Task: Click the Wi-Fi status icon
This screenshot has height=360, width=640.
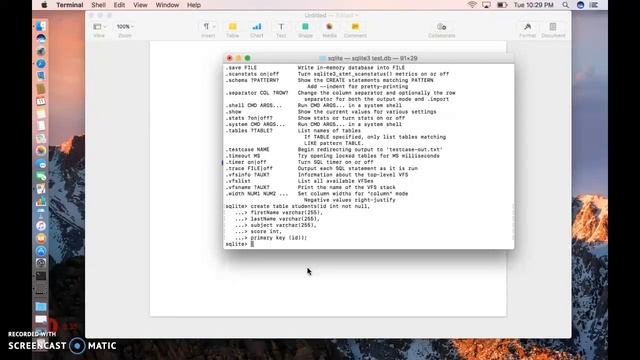Action: pos(472,5)
